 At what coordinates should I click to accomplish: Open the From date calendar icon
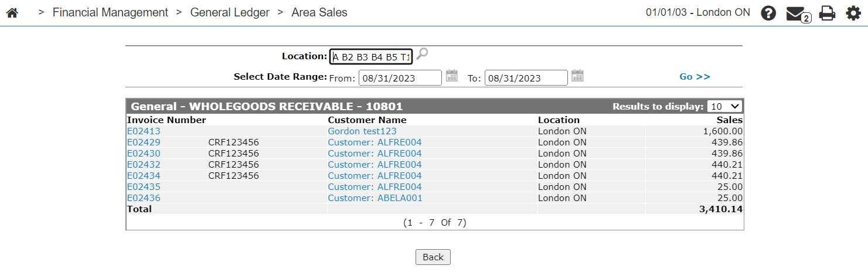click(x=451, y=76)
